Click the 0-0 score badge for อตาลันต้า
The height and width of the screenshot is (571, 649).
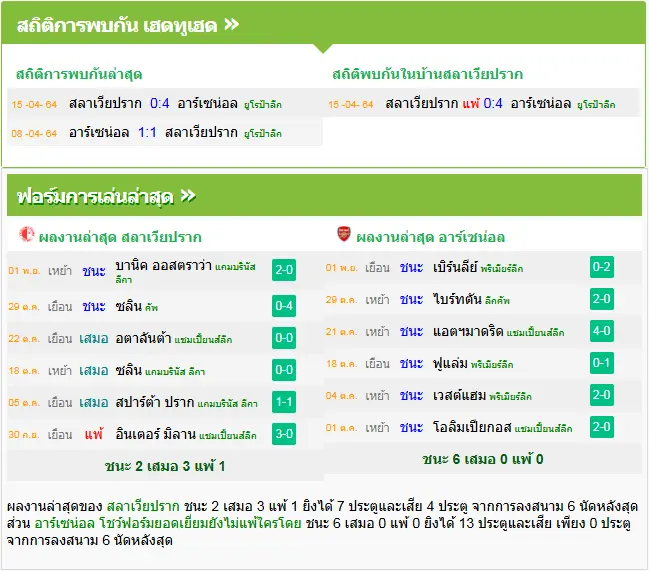(x=284, y=338)
